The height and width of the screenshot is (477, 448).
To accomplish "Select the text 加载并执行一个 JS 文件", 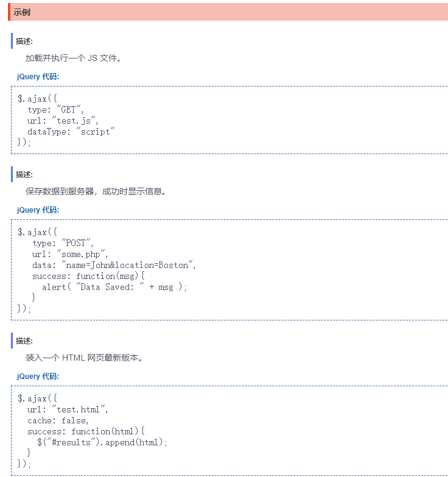I will pyautogui.click(x=73, y=58).
